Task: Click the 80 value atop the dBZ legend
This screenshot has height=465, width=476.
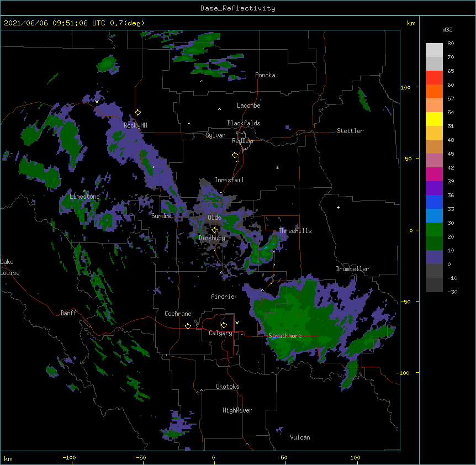Action: point(451,44)
